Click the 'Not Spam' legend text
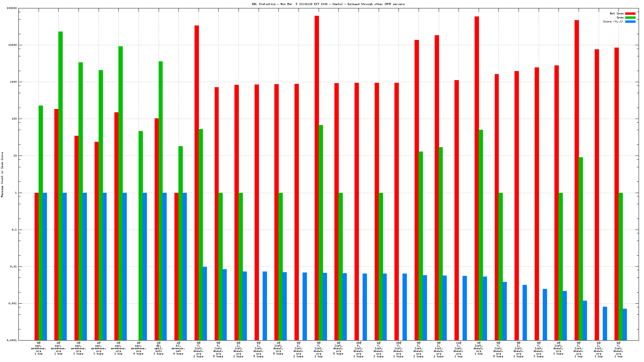Image resolution: width=644 pixels, height=362 pixels. point(616,14)
